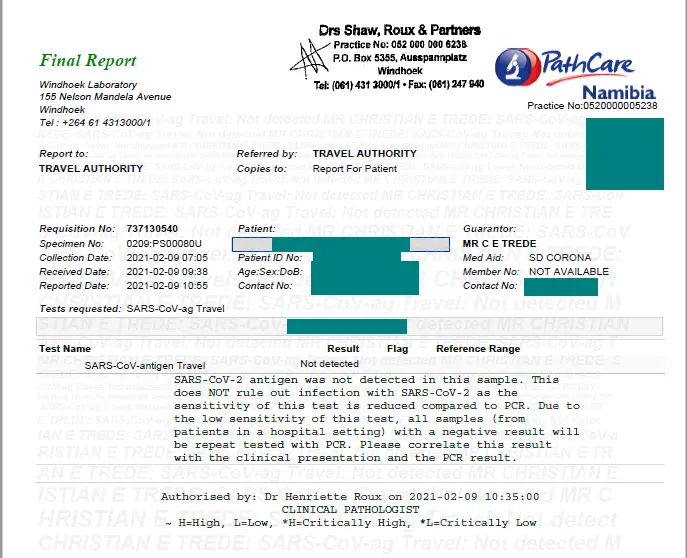Click the 'Reference Range' column header
This screenshot has width=687, height=558.
tap(478, 349)
